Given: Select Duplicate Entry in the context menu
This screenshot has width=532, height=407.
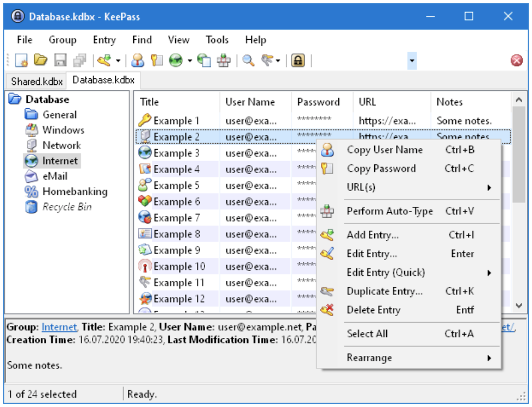Looking at the screenshot, I should 384,292.
